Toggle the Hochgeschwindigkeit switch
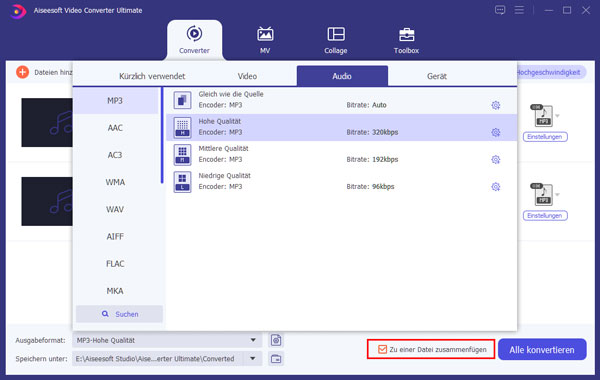Image resolution: width=600 pixels, height=380 pixels. (x=550, y=72)
